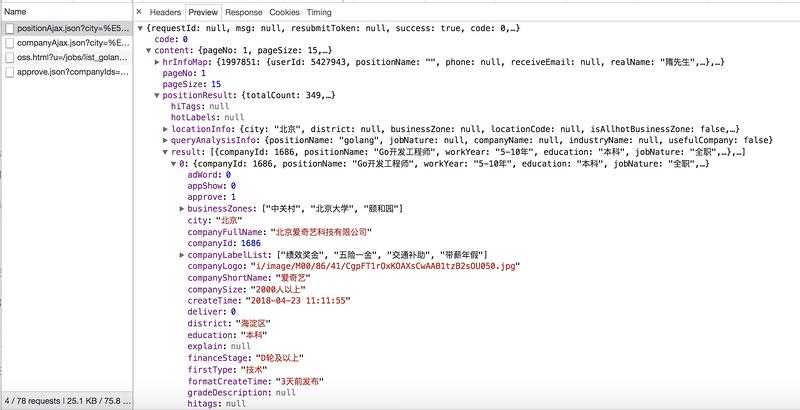Click the Name column header
800x410 pixels.
pyautogui.click(x=67, y=11)
